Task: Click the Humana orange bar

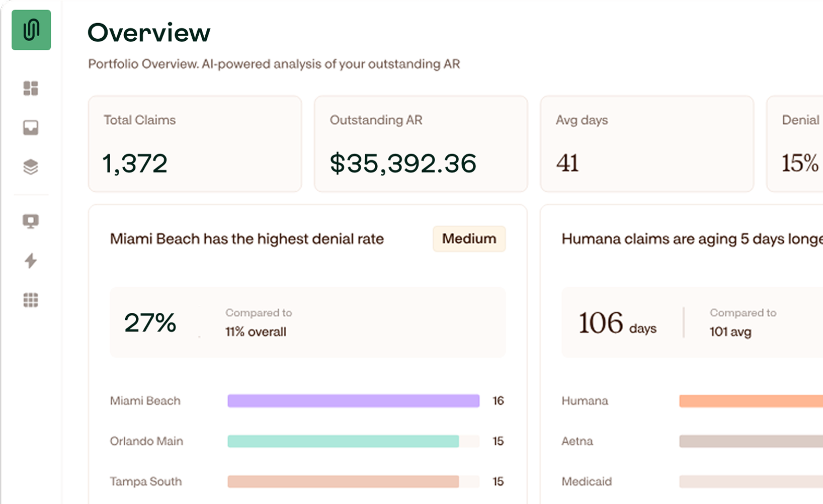Action: (751, 400)
